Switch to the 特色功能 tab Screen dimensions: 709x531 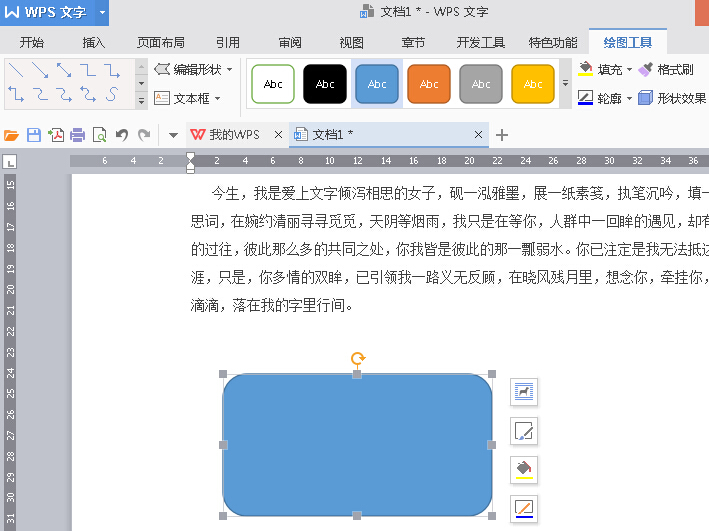point(553,43)
